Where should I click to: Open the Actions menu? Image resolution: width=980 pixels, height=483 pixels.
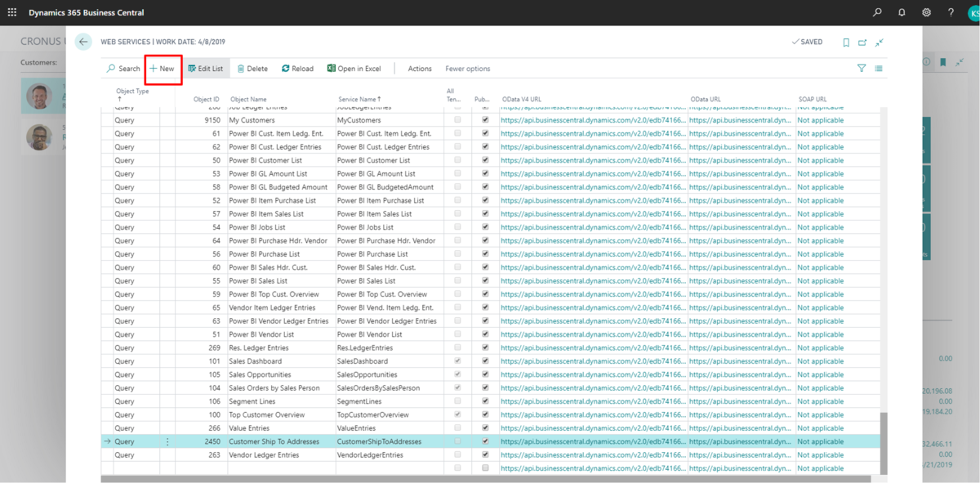point(420,69)
